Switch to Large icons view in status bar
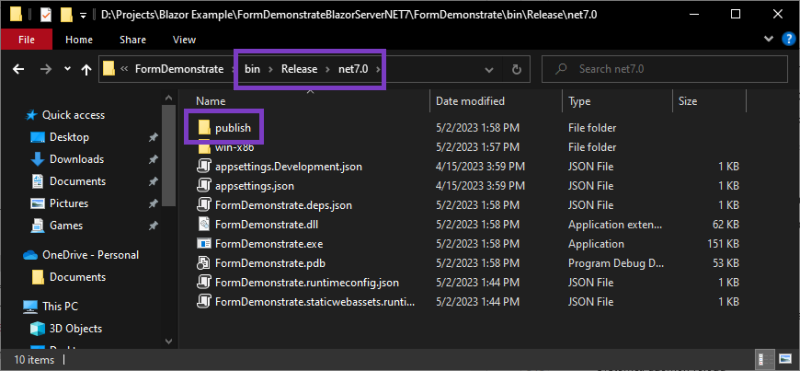 785,359
